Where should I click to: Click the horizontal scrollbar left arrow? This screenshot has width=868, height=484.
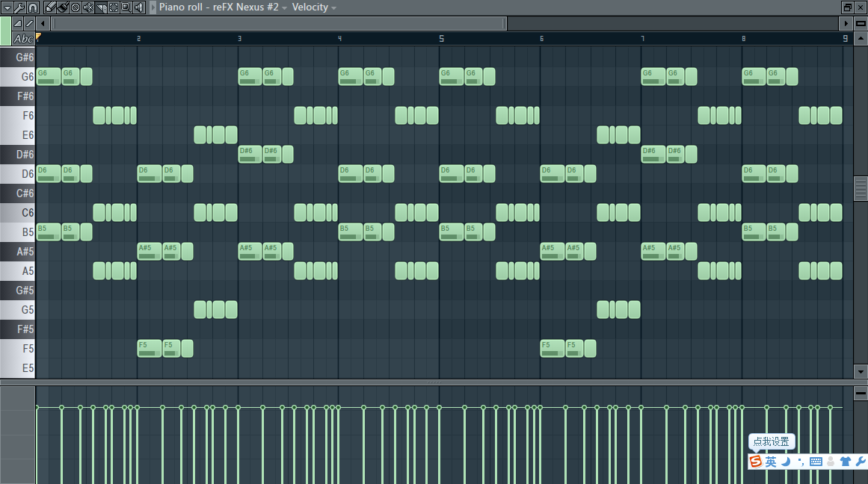[x=43, y=23]
